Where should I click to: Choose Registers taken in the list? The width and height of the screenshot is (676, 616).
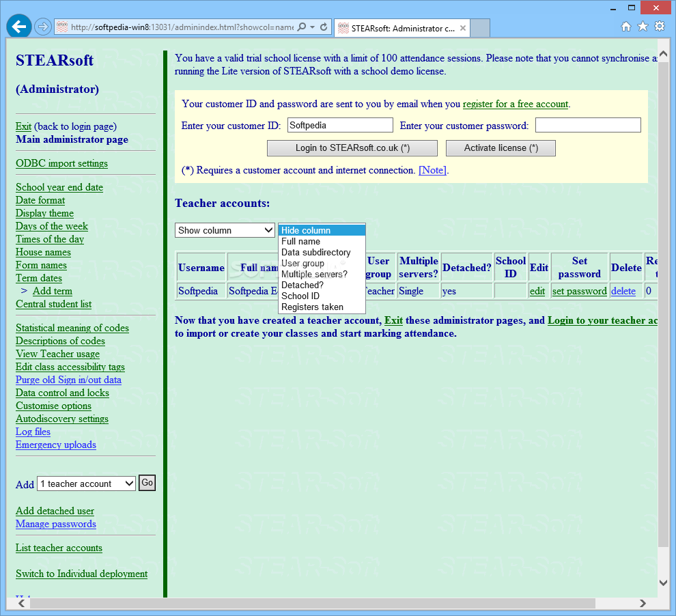[x=322, y=307]
